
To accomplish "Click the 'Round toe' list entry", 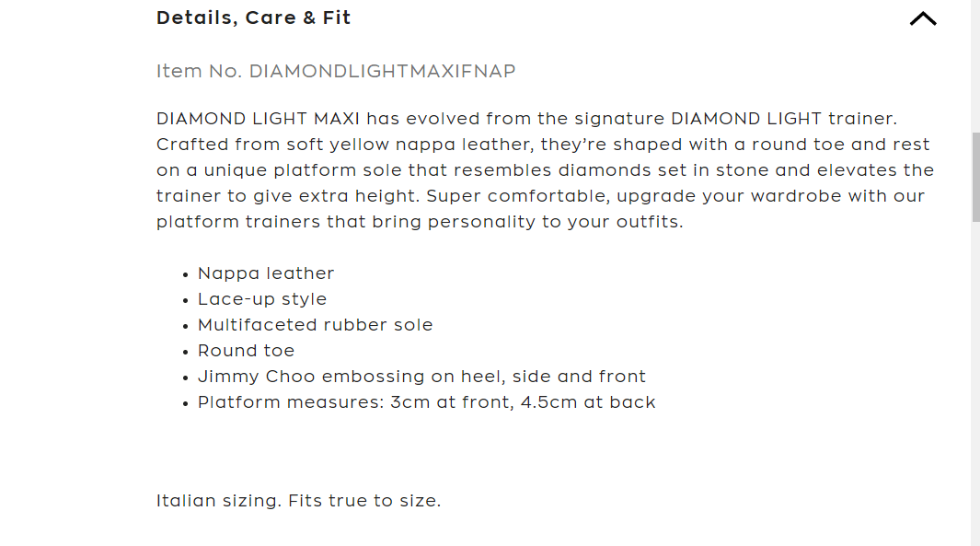I will (246, 351).
